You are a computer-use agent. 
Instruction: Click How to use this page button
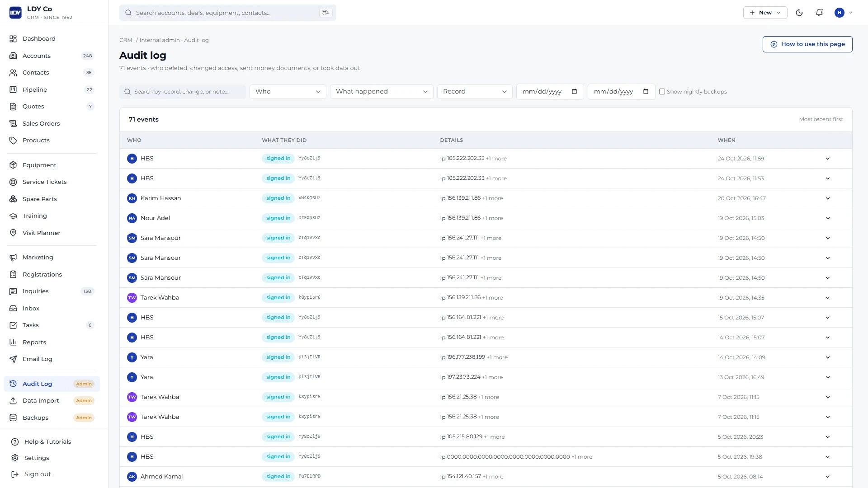(x=807, y=44)
